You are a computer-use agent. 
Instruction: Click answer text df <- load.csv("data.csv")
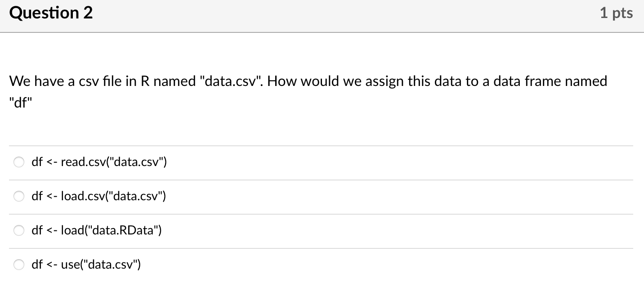pyautogui.click(x=98, y=196)
